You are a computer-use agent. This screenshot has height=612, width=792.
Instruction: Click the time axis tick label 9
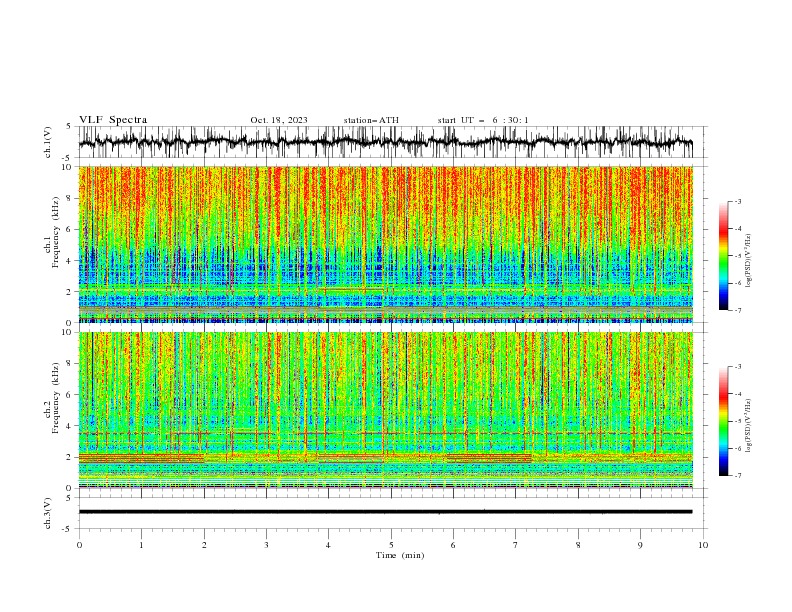[x=640, y=545]
